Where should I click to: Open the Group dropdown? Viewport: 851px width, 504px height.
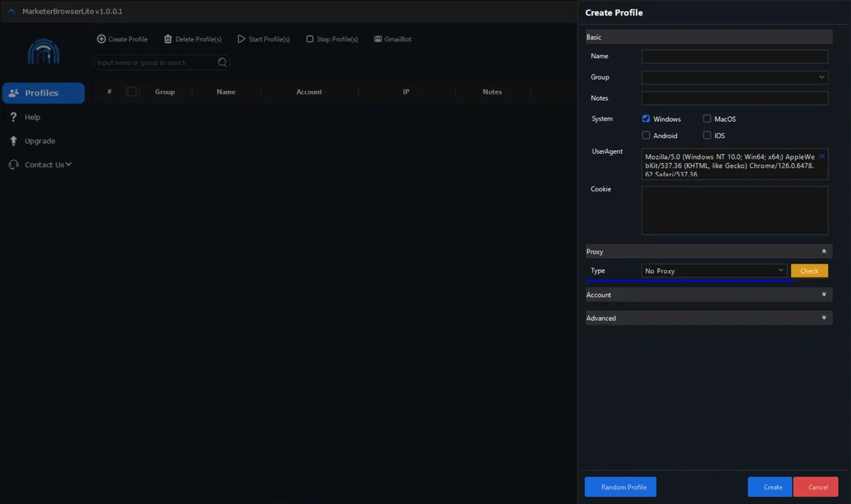(735, 77)
